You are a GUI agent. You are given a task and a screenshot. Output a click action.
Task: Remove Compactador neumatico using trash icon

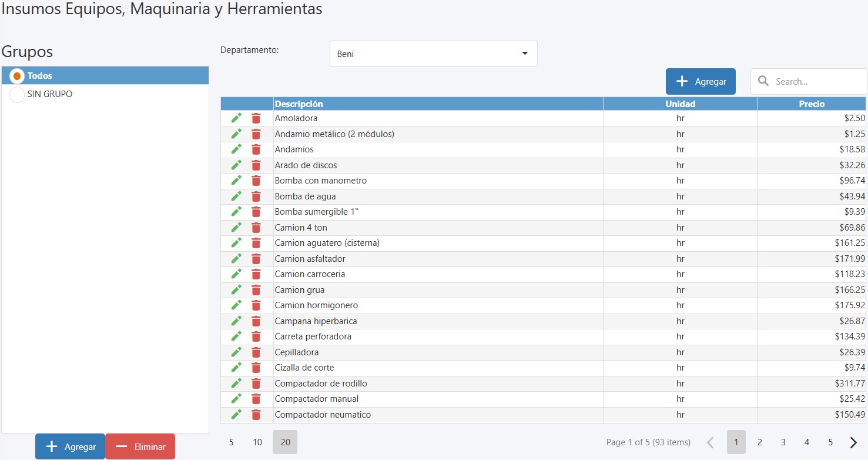[x=256, y=415]
